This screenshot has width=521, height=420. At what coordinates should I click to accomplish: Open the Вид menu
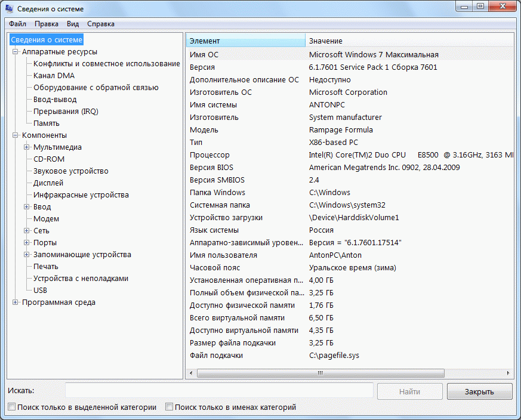(x=73, y=24)
